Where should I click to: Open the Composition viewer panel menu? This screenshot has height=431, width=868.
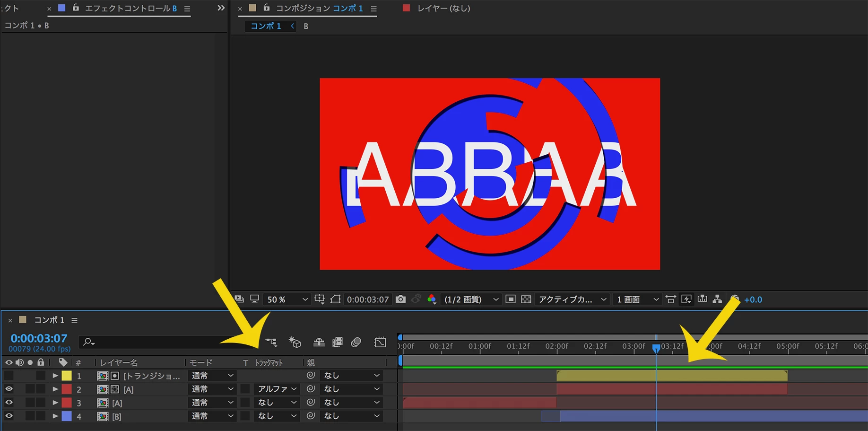click(373, 9)
